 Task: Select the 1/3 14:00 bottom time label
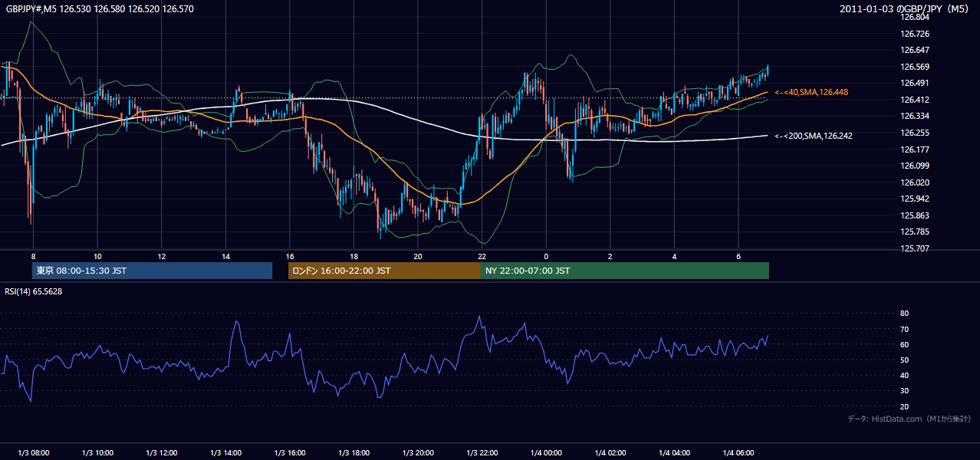pos(225,452)
